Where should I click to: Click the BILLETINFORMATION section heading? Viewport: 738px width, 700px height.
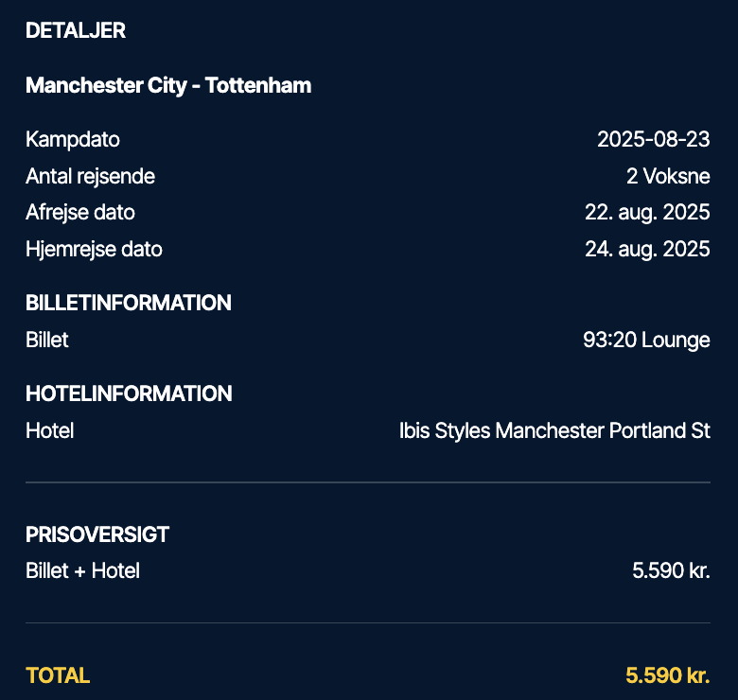(129, 303)
